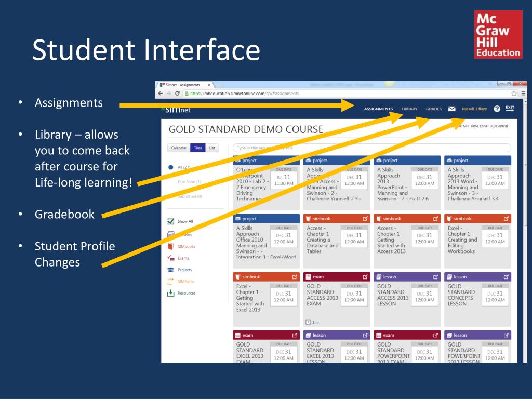Launch GOLD STANDARD POWERPOINT 2013 EXAM icon

[436, 335]
